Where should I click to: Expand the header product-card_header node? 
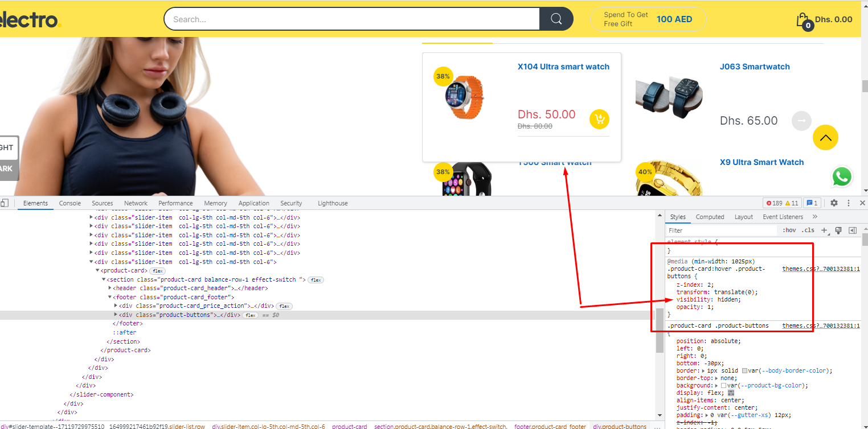click(110, 288)
